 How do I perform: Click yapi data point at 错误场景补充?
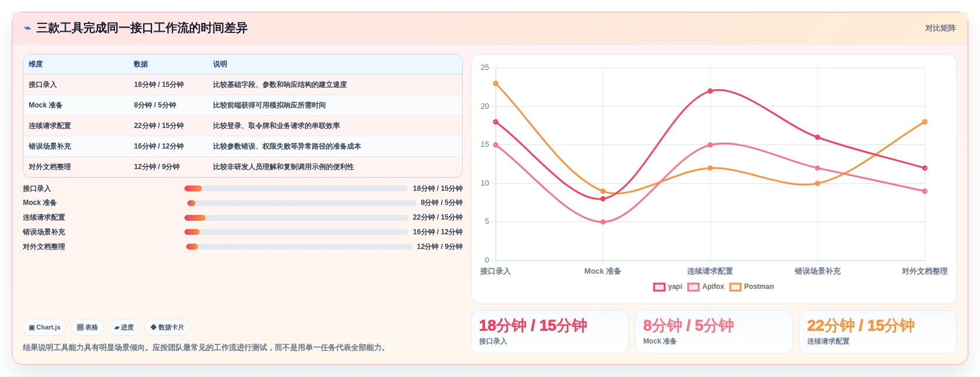pos(817,137)
